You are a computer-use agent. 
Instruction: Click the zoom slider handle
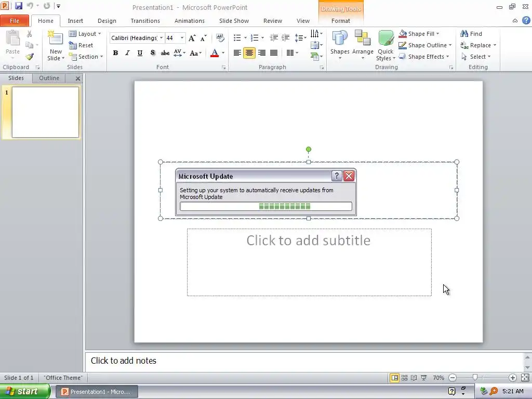(475, 378)
